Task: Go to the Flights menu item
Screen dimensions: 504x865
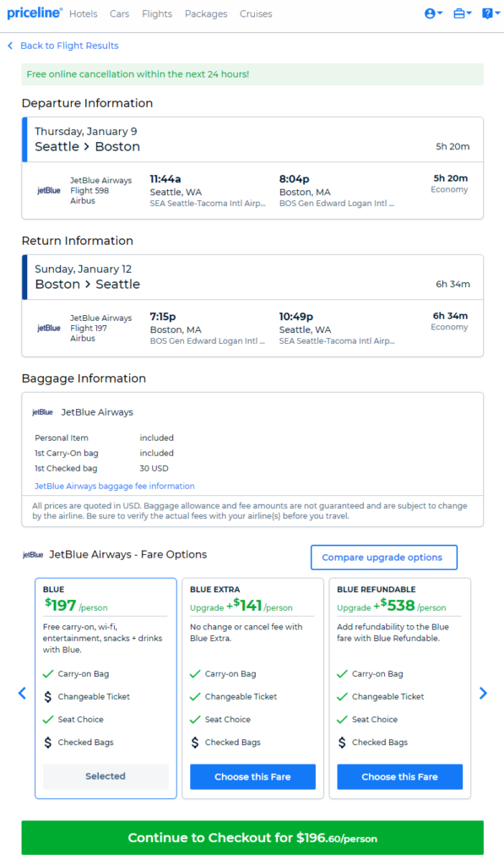Action: [x=157, y=14]
